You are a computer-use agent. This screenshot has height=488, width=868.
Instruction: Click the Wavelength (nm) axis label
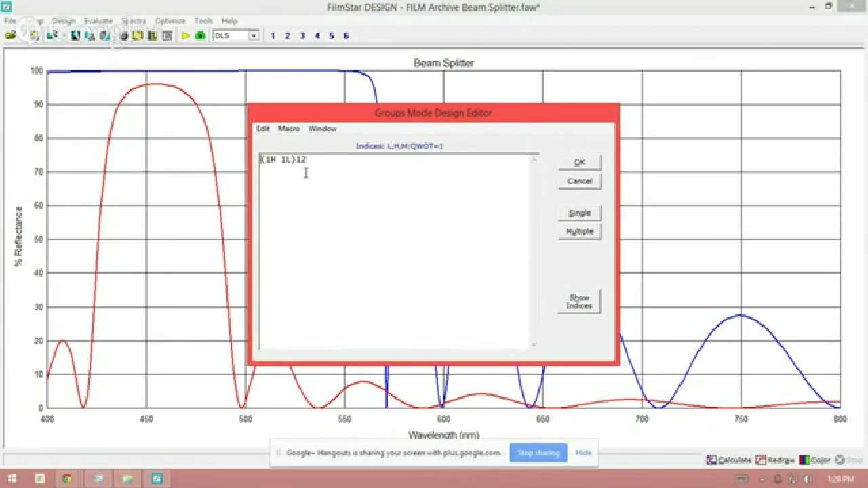[x=444, y=435]
